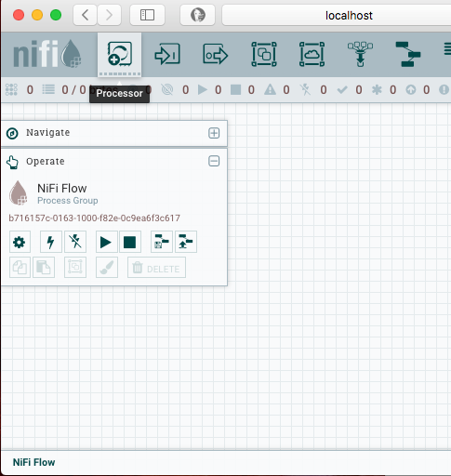This screenshot has height=476, width=451.
Task: Click the browser Back button
Action: 85,15
